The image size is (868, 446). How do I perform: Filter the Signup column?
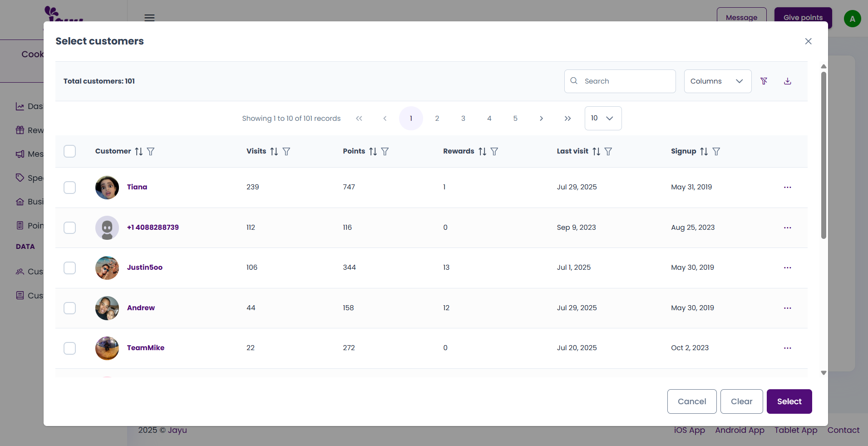716,151
